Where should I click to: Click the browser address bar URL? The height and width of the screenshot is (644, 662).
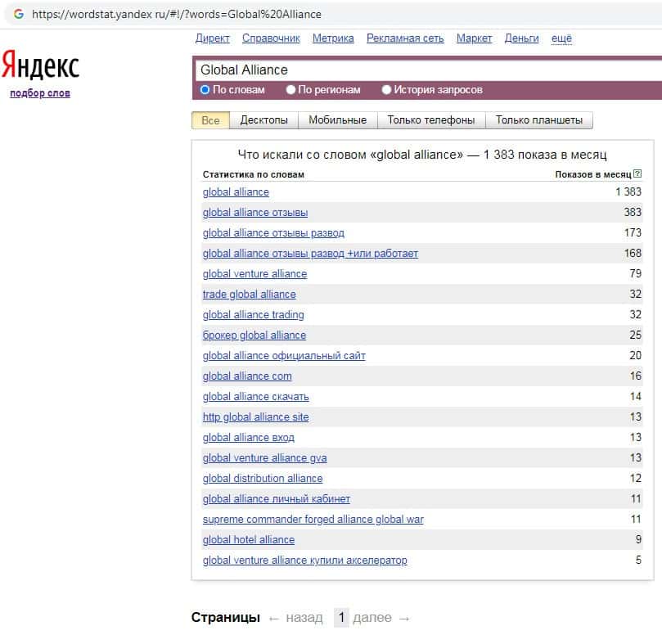tap(177, 14)
